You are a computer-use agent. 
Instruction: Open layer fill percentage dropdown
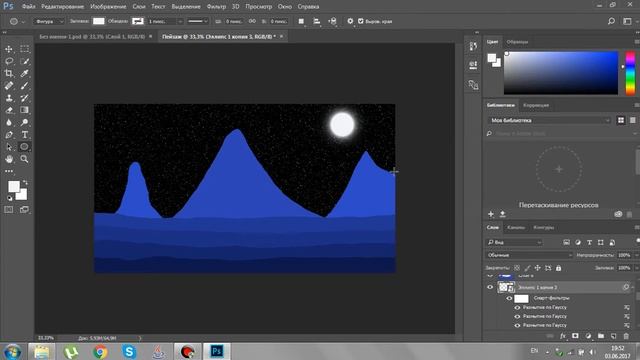pos(636,268)
